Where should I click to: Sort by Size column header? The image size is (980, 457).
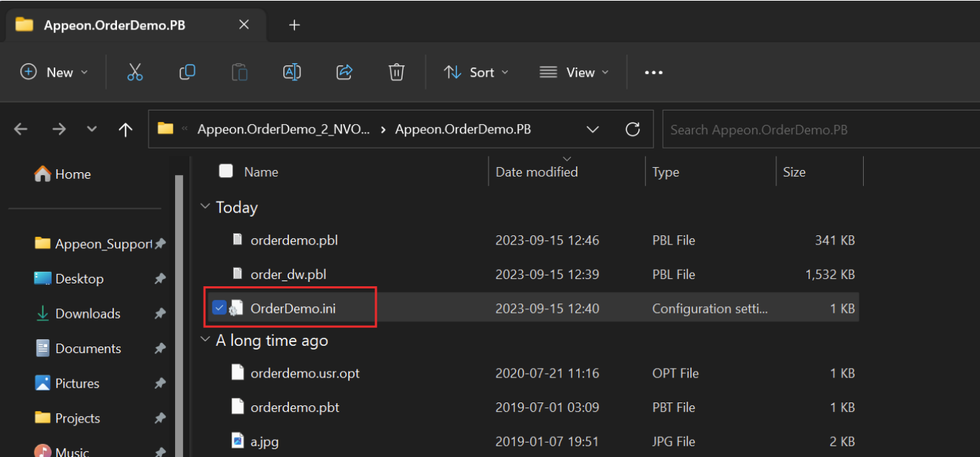794,172
